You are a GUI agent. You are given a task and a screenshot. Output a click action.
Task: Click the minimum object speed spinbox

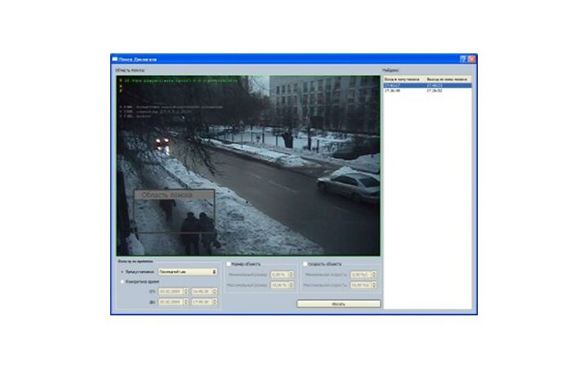pos(363,275)
